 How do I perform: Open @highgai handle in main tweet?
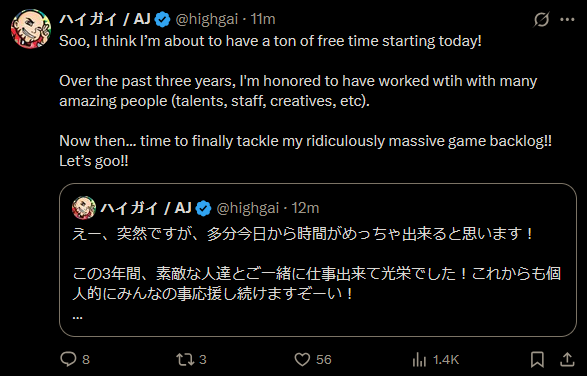tap(207, 19)
